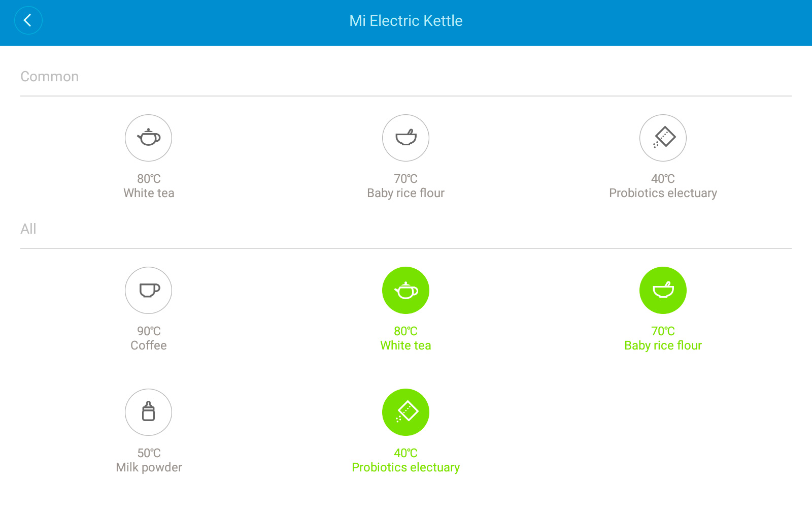Select the White tea teapot icon under Common
Viewport: 812px width, 508px height.
[148, 138]
